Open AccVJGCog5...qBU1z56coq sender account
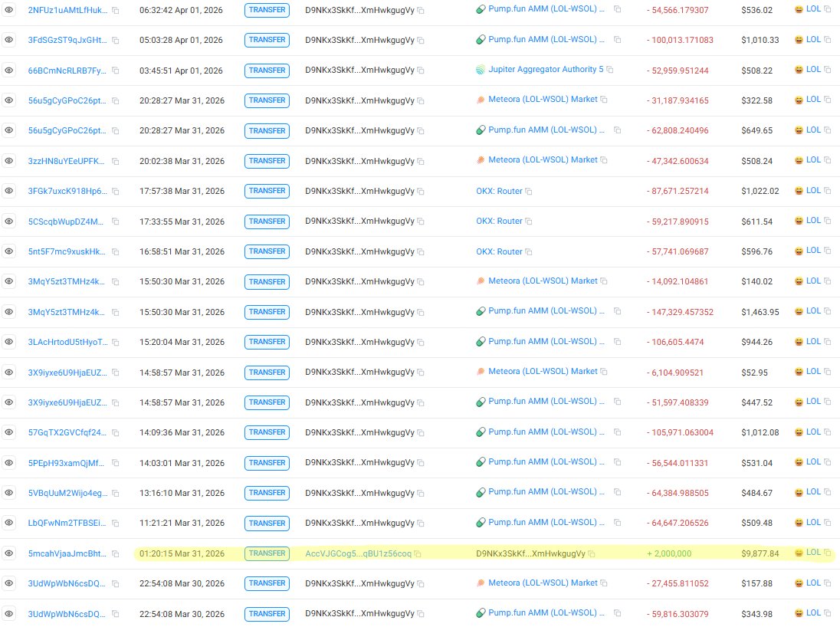The height and width of the screenshot is (627, 840). pyautogui.click(x=359, y=553)
